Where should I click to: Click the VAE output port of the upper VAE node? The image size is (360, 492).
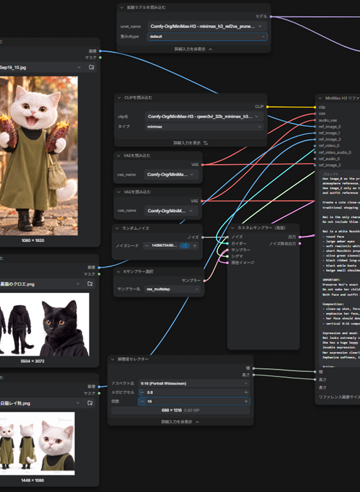(x=202, y=165)
